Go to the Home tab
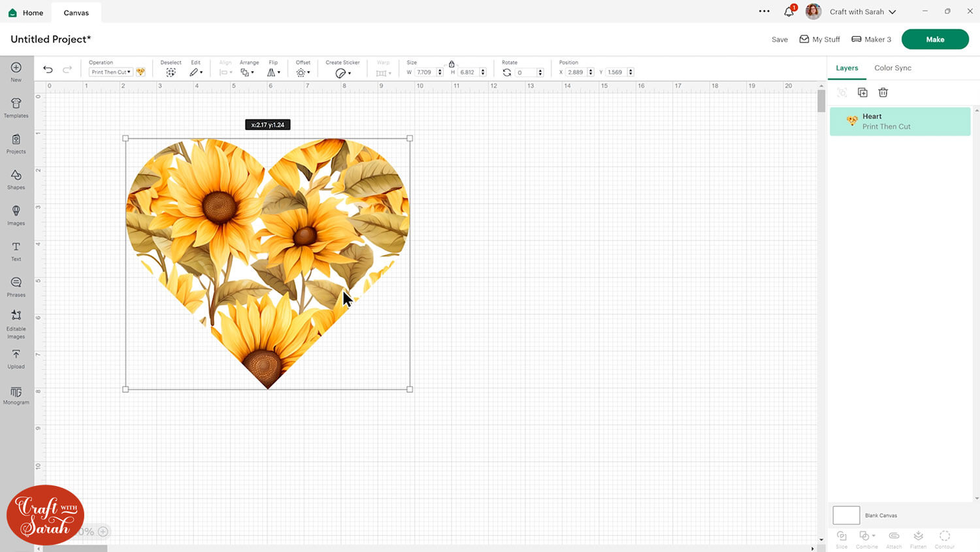Screen dimensions: 980x552 click(x=26, y=12)
